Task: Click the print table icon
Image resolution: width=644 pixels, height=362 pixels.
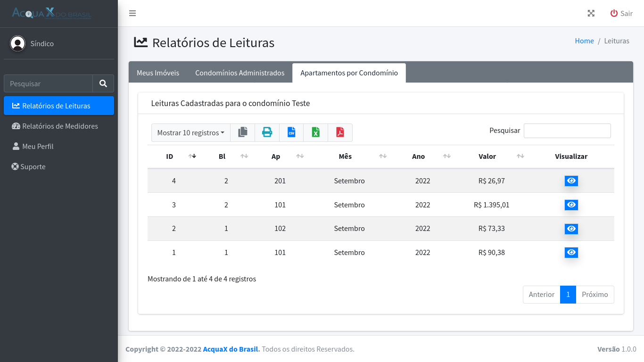Action: click(x=267, y=132)
